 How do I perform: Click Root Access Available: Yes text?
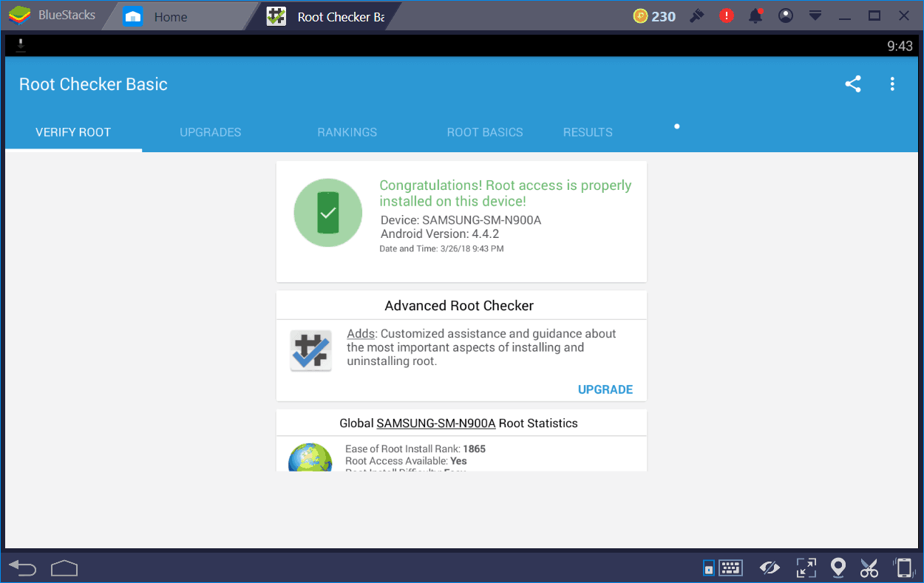[x=406, y=461]
